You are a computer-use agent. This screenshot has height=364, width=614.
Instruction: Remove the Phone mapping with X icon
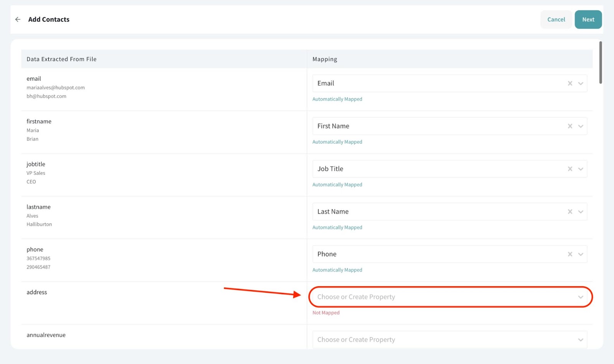[570, 254]
